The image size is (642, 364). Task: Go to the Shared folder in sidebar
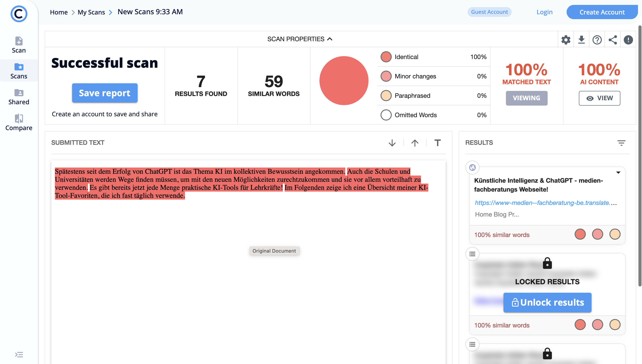tap(19, 97)
